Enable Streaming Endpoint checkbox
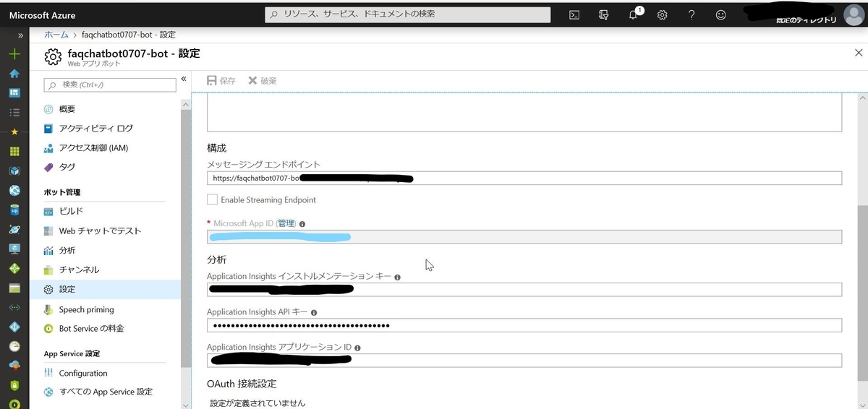 click(x=212, y=199)
